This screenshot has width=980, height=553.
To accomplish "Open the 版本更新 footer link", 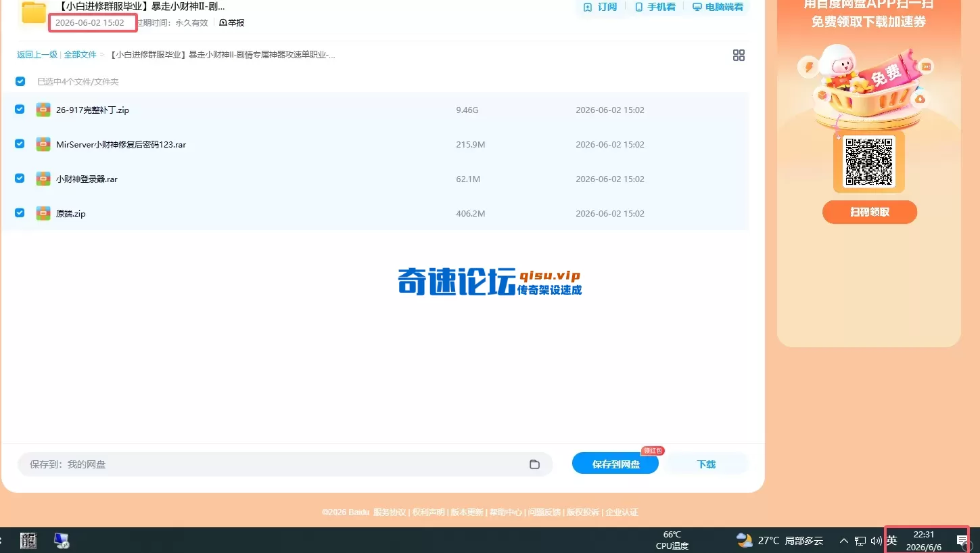I will (467, 512).
